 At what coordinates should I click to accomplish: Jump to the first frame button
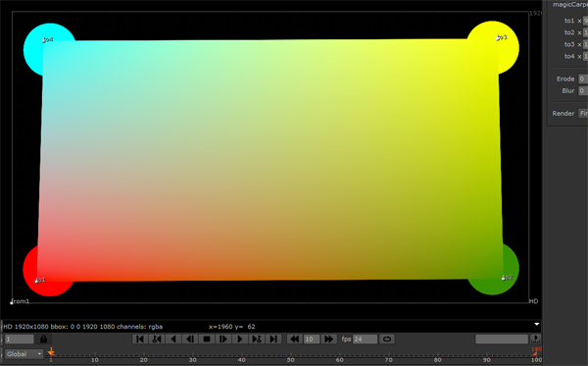click(140, 339)
